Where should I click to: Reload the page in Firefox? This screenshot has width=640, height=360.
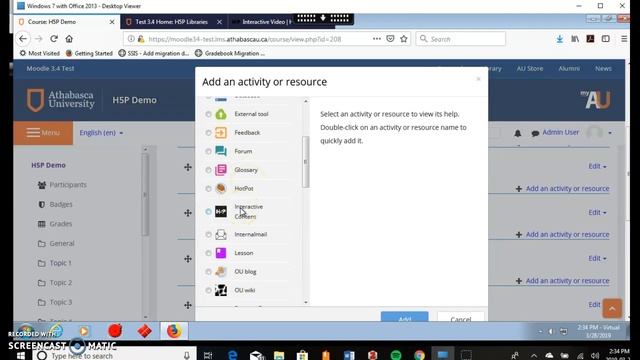(54, 39)
